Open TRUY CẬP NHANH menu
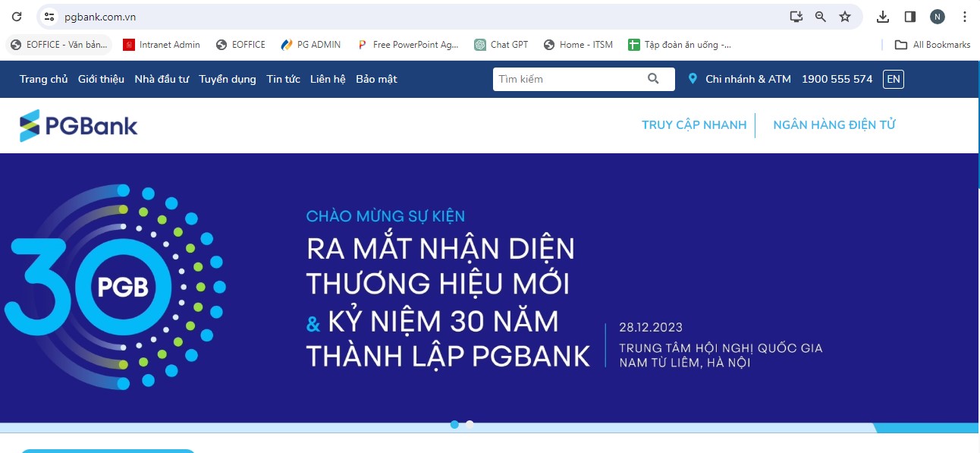 pos(694,125)
